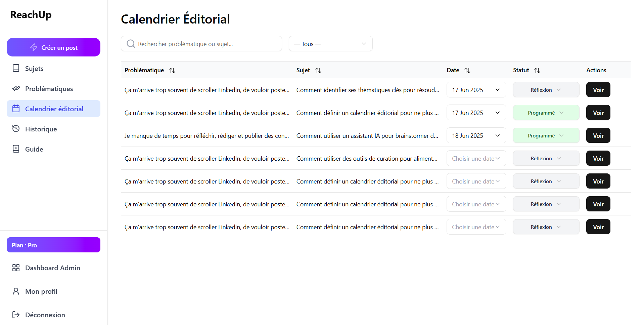This screenshot has width=644, height=325.
Task: Log out via Déconnexion
Action: click(53, 315)
